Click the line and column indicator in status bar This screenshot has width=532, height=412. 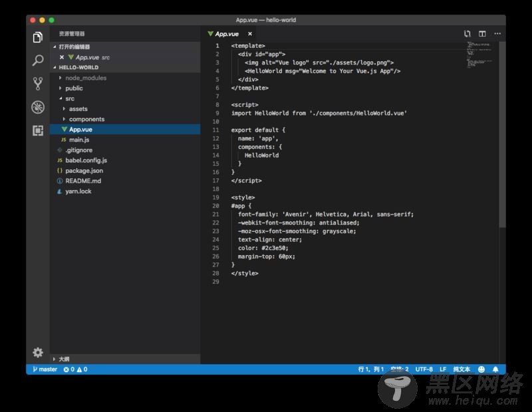click(371, 369)
